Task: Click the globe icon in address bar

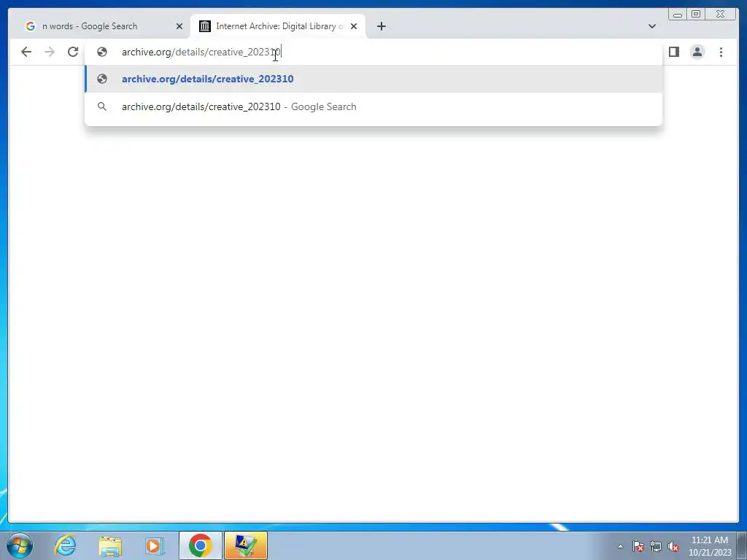Action: 102,52
